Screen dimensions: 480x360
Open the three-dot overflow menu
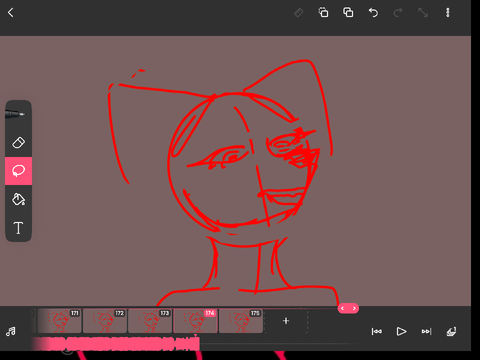[448, 13]
